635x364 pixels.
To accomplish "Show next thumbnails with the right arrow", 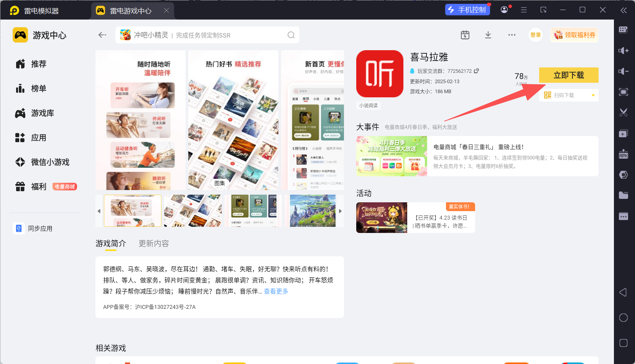I will click(340, 211).
